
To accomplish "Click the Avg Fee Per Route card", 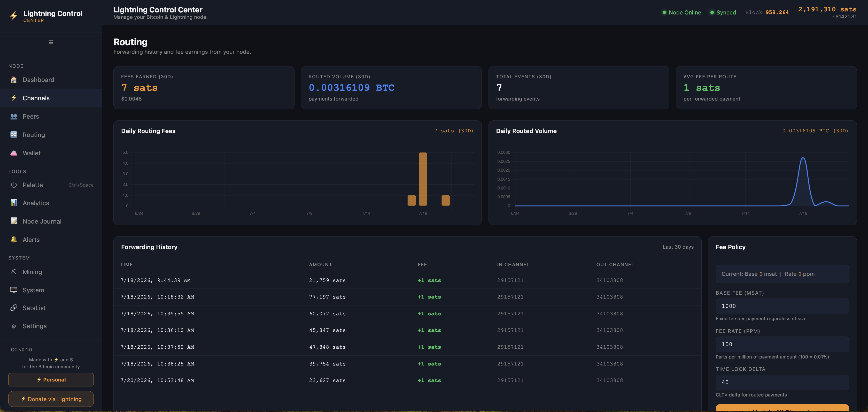I will tap(766, 88).
